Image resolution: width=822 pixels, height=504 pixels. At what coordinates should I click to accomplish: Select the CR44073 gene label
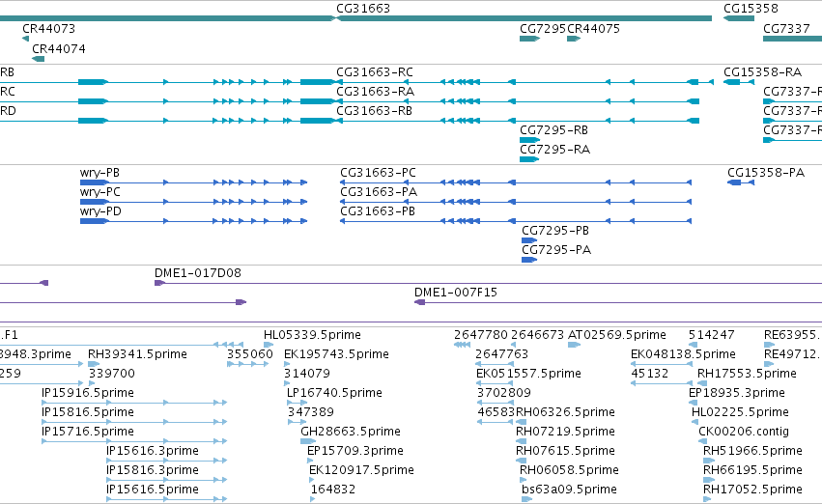tap(48, 28)
